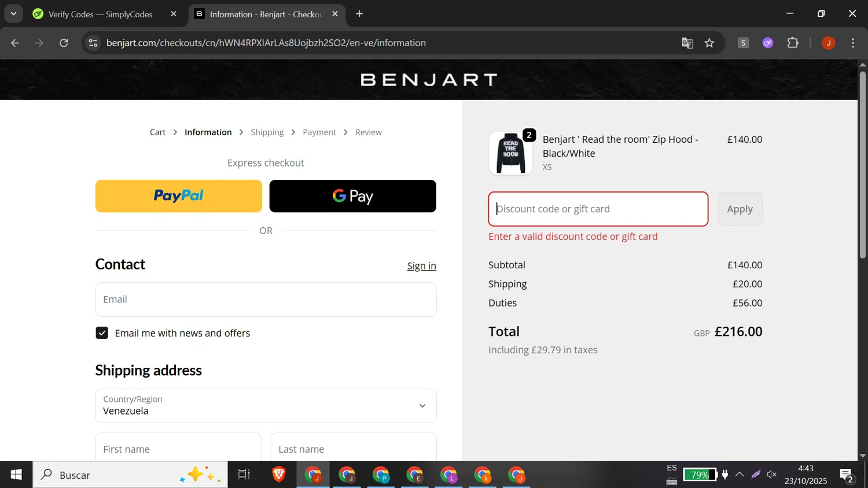Pay with PayPal express checkout

(179, 196)
